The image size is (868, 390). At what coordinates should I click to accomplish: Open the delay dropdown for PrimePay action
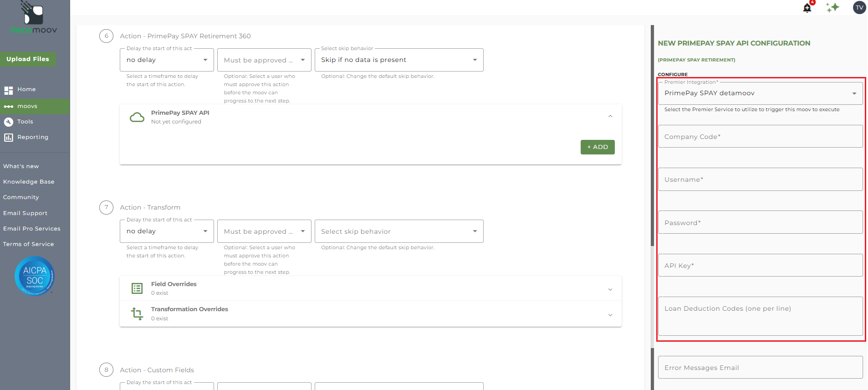click(167, 60)
